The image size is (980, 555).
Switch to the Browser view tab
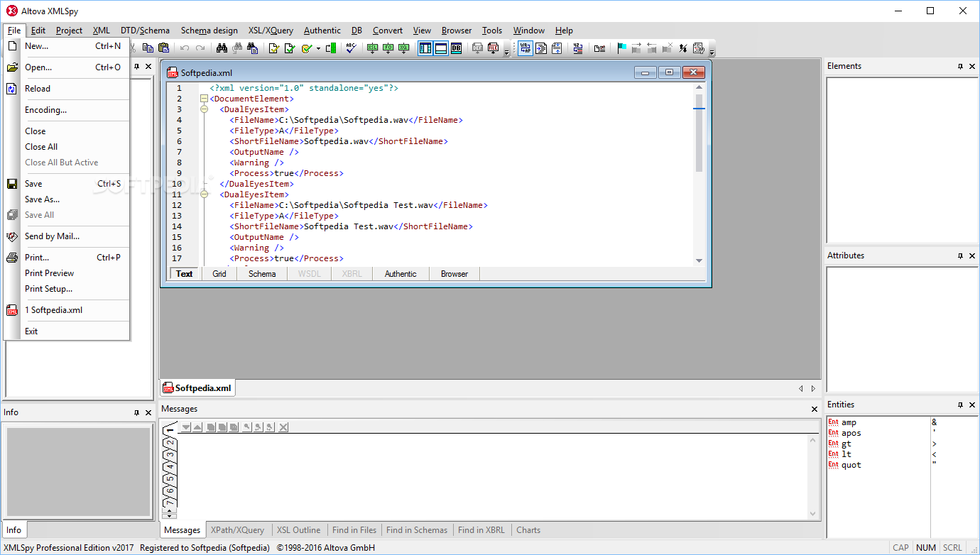click(454, 274)
